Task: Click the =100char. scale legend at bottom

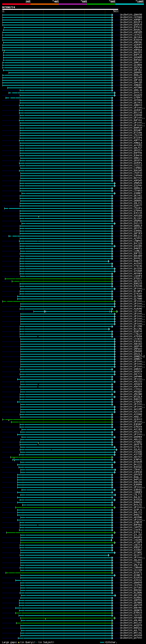Action: pyautogui.click(x=108, y=642)
